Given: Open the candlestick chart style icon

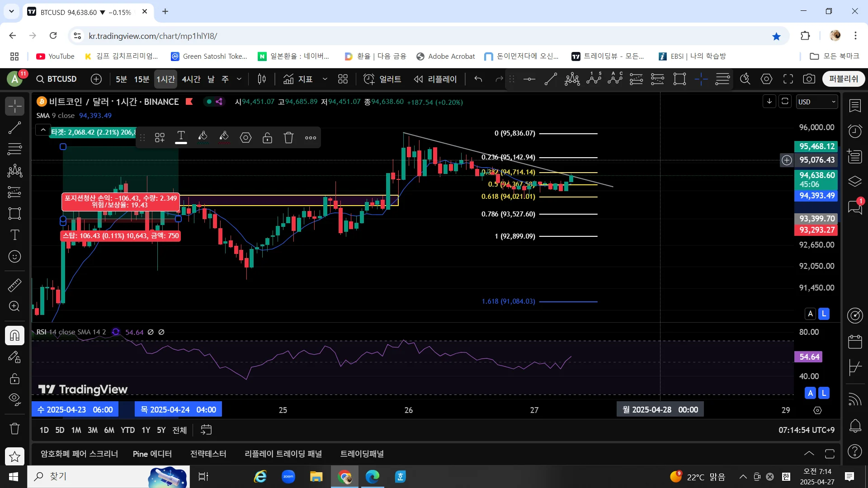Looking at the screenshot, I should (x=261, y=79).
